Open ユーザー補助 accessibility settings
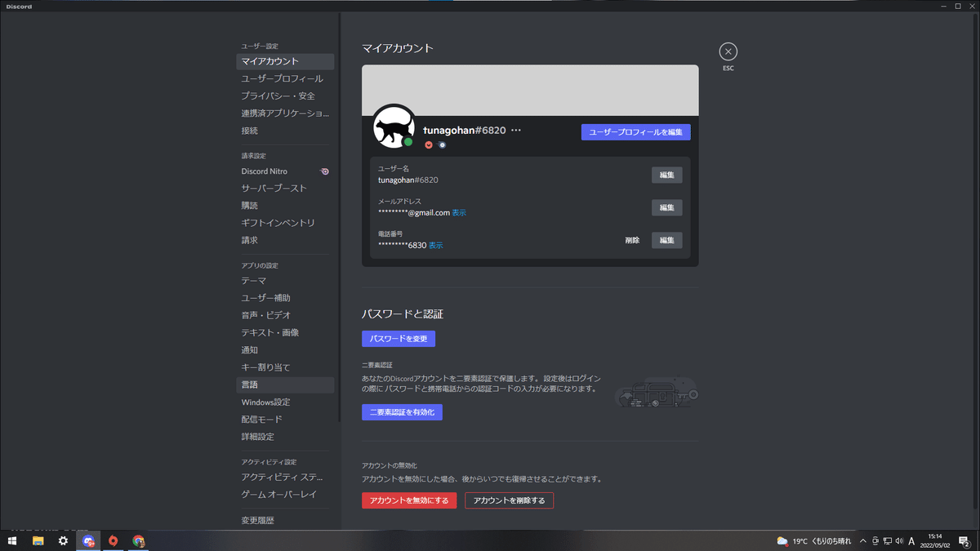This screenshot has width=980, height=551. [285, 298]
